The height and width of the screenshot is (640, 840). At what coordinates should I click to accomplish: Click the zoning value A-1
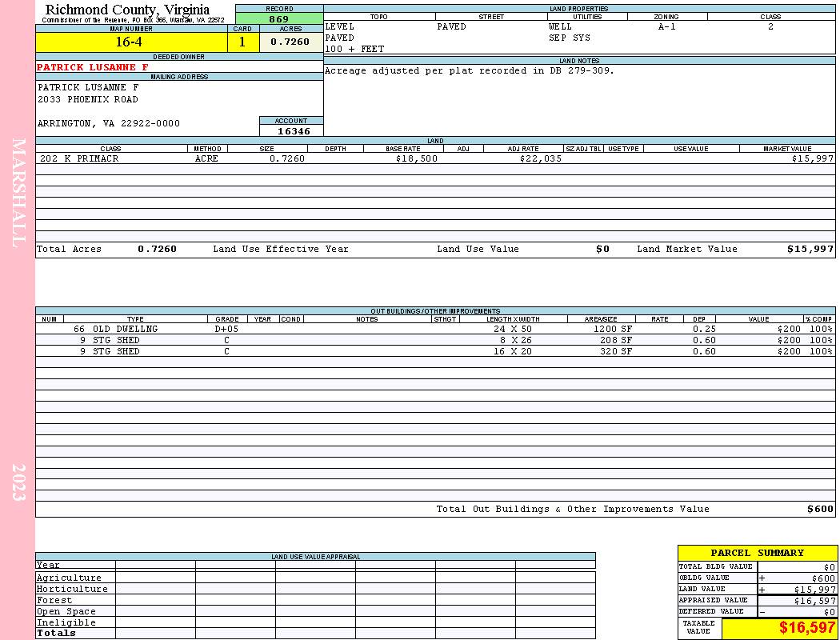[x=667, y=26]
